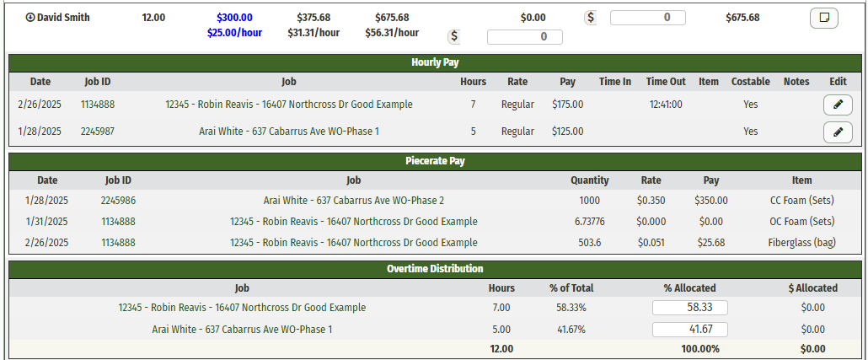Focus the upper amount input showing 0
The width and height of the screenshot is (868, 360).
(647, 18)
